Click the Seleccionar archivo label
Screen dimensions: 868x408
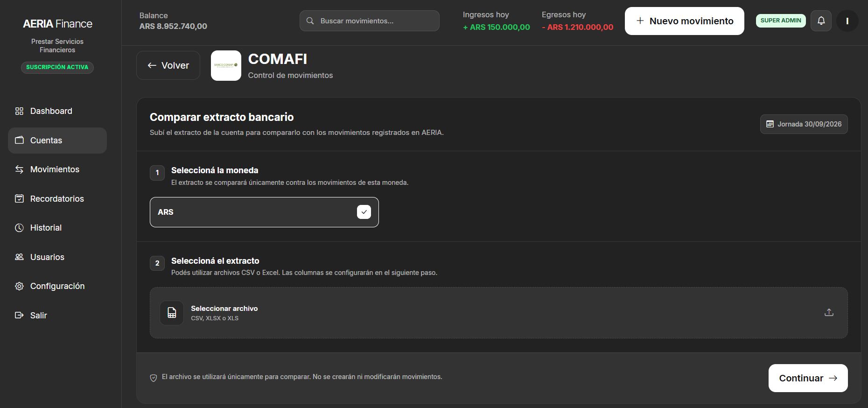click(224, 309)
